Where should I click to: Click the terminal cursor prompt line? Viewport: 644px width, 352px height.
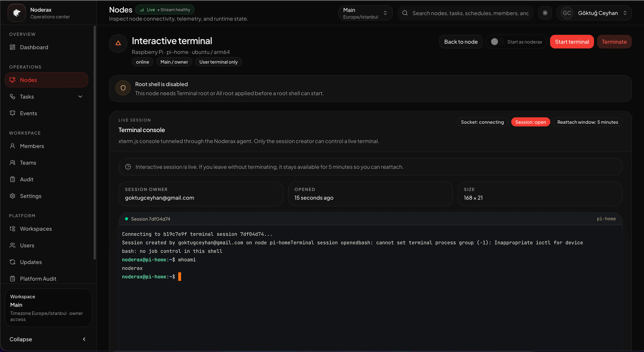tap(152, 277)
